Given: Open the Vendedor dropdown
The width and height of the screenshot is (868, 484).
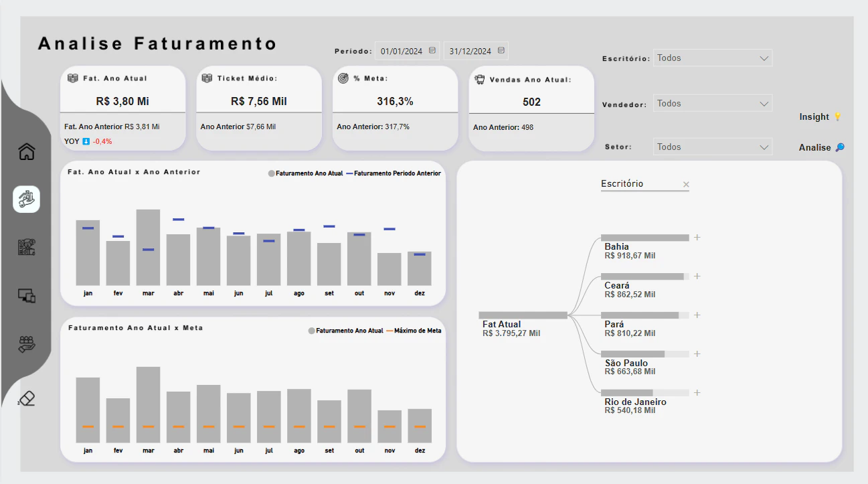Looking at the screenshot, I should 713,104.
